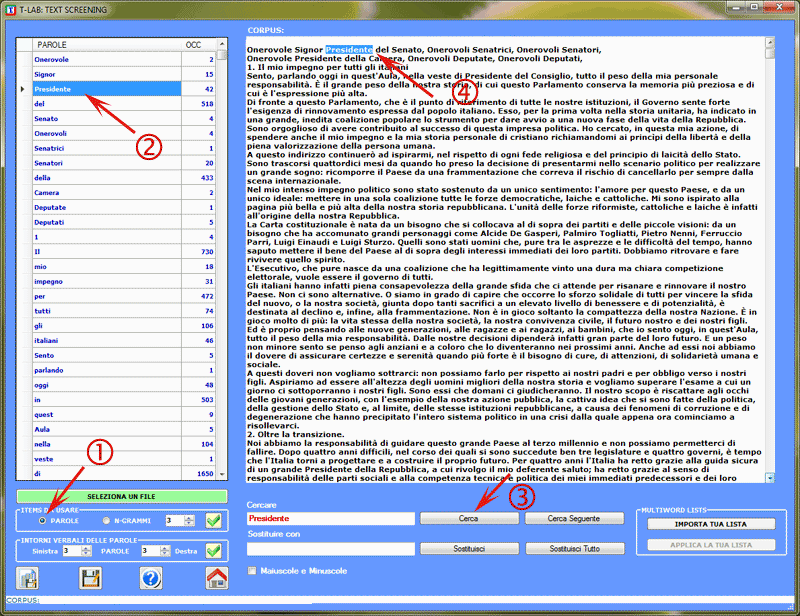Confirm Intorni verbali with green checkmark

(214, 551)
